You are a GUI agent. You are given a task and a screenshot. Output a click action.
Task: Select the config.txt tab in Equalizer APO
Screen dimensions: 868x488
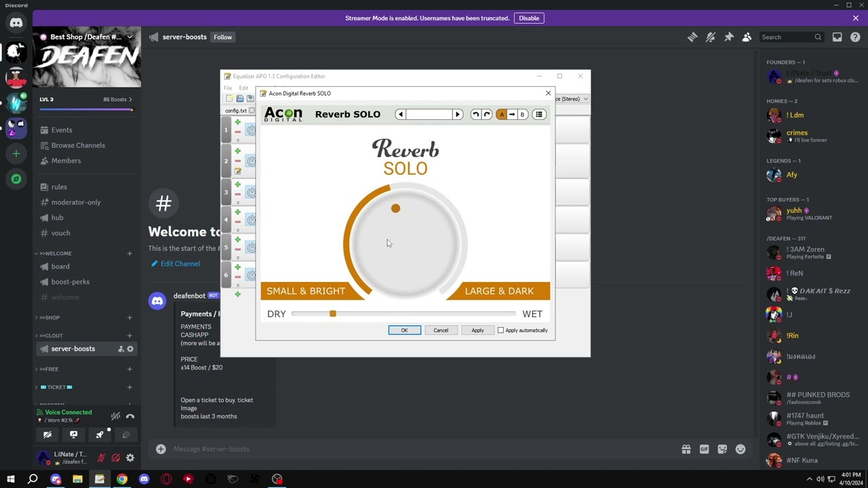tap(236, 110)
